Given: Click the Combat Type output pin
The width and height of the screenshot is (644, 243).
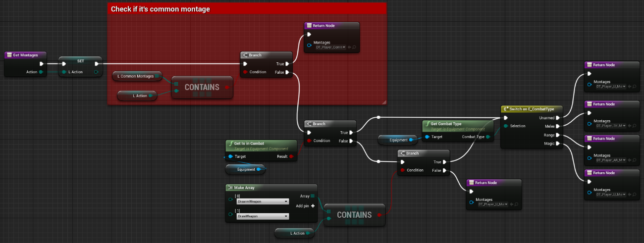Looking at the screenshot, I should (x=489, y=137).
